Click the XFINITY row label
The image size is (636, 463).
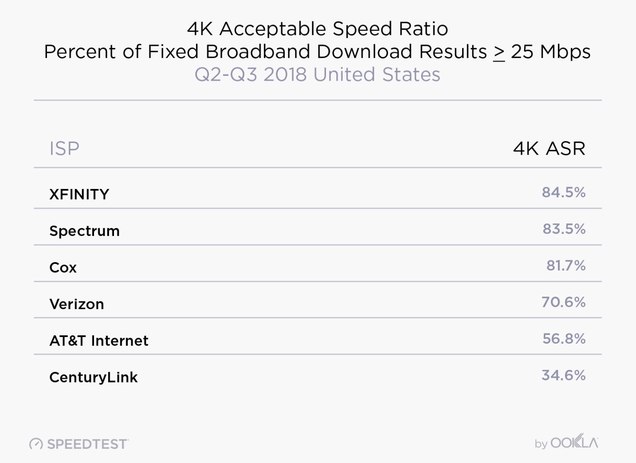point(79,194)
